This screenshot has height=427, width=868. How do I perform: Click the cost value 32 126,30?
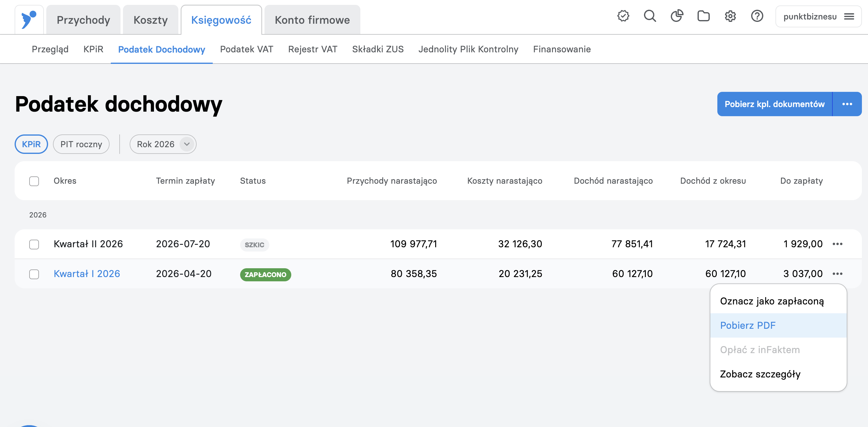click(520, 244)
